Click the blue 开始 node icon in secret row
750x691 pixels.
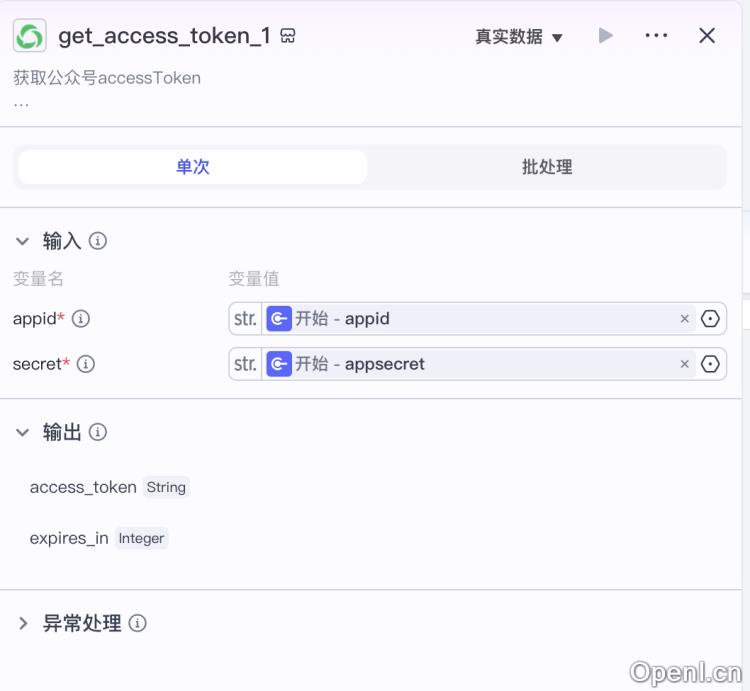[279, 364]
